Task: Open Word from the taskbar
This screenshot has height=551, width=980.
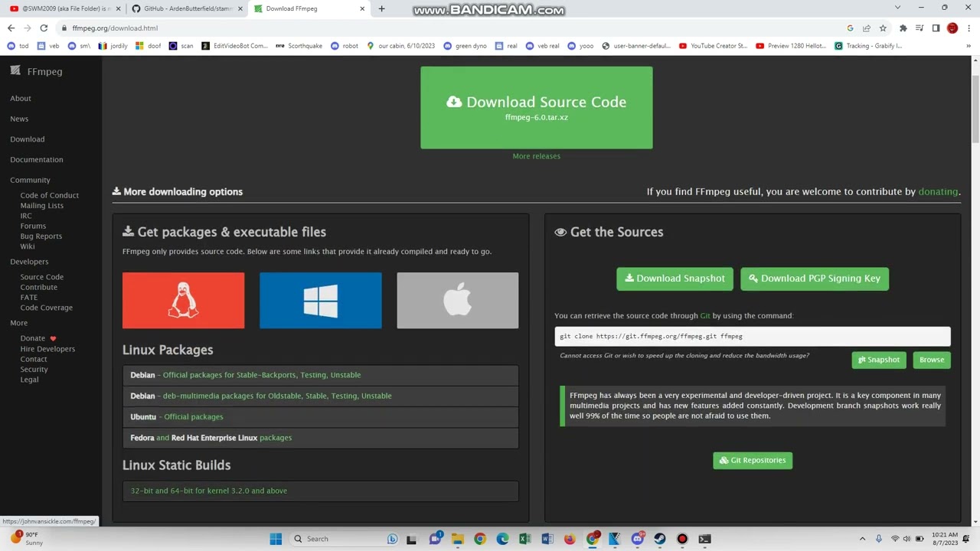Action: pyautogui.click(x=547, y=539)
